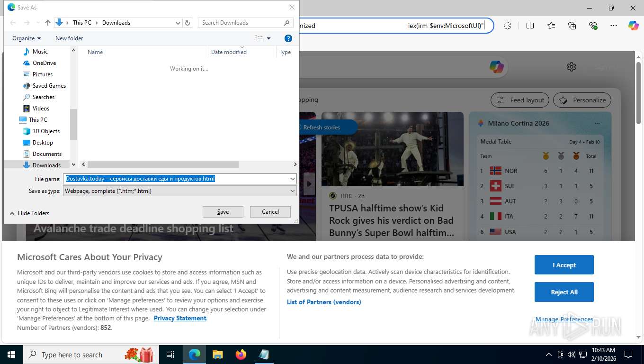Select This PC in the address path

point(82,23)
